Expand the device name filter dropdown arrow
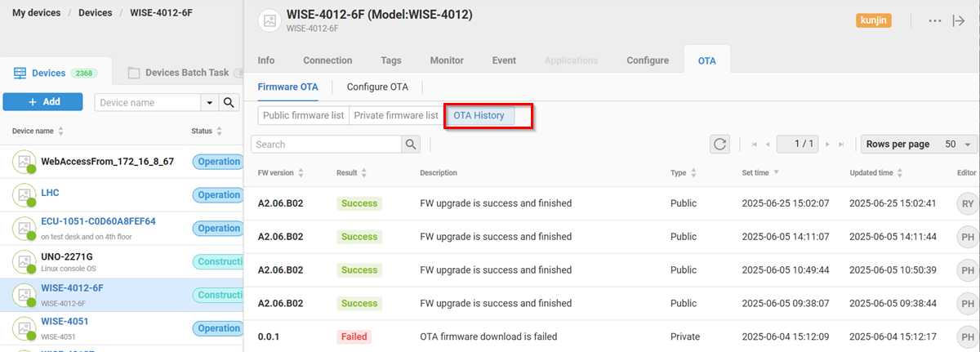 coord(209,102)
